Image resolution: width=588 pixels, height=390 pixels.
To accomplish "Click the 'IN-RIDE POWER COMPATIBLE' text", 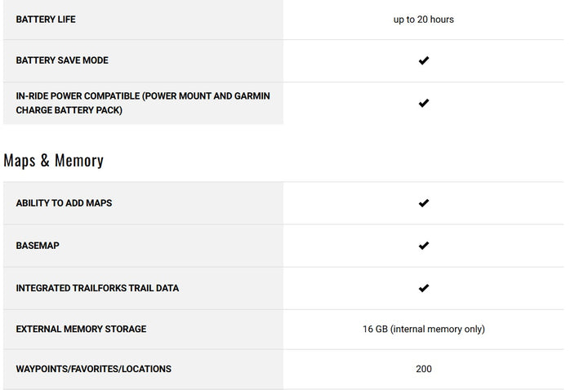I will pyautogui.click(x=78, y=96).
